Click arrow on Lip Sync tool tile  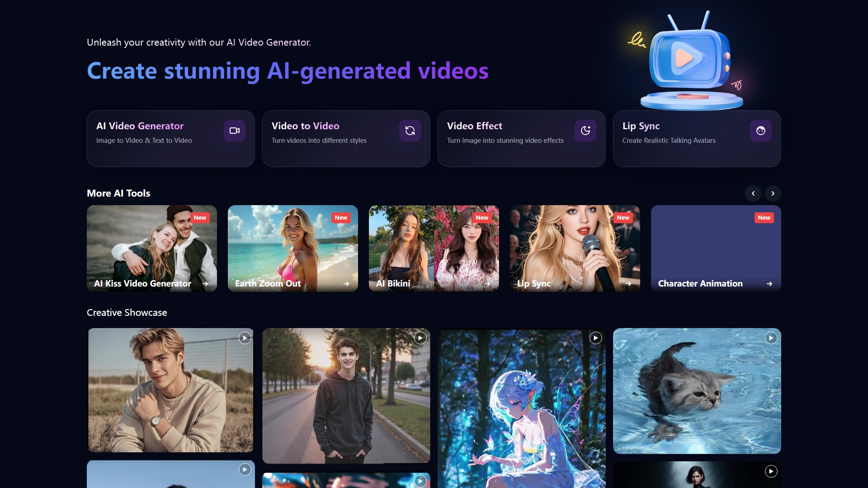tap(628, 284)
